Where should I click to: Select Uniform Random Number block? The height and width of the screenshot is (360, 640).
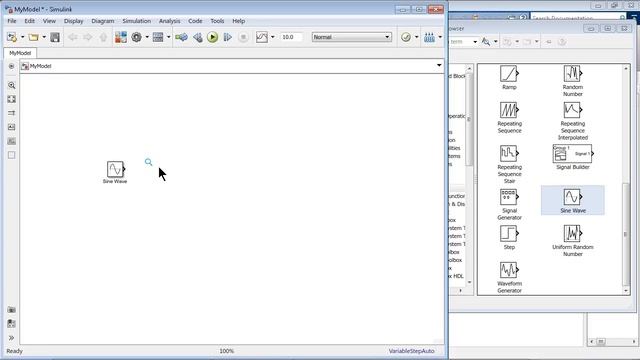[x=573, y=241]
